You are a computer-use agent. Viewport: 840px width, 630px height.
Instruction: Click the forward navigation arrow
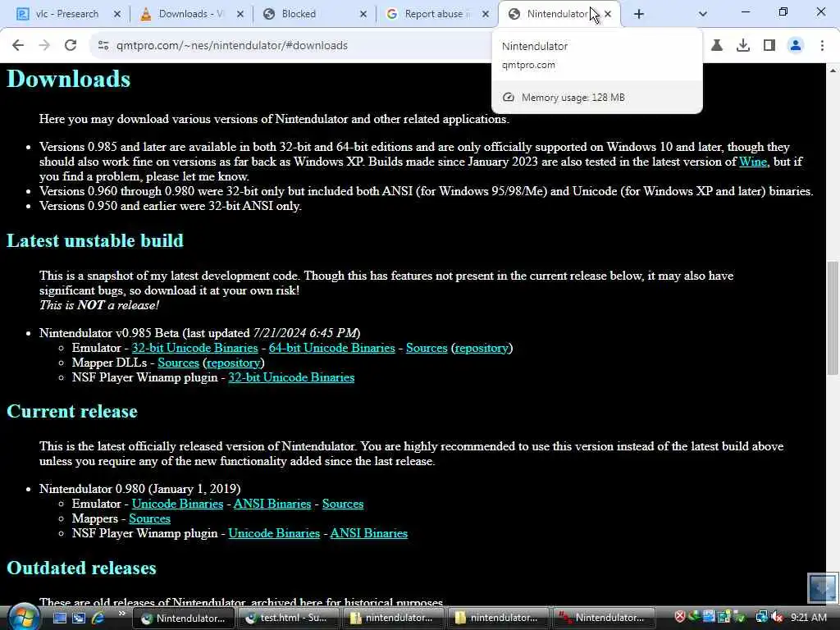tap(44, 46)
